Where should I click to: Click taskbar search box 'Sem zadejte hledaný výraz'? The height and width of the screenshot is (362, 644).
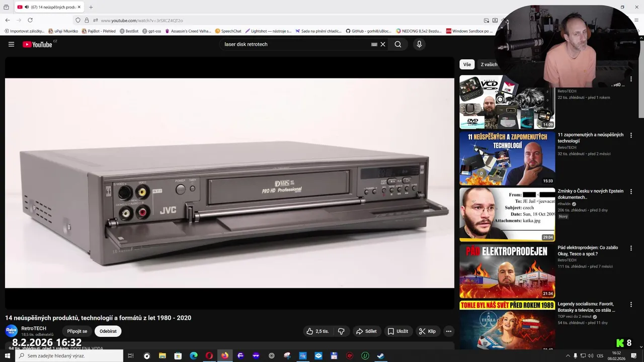69,356
